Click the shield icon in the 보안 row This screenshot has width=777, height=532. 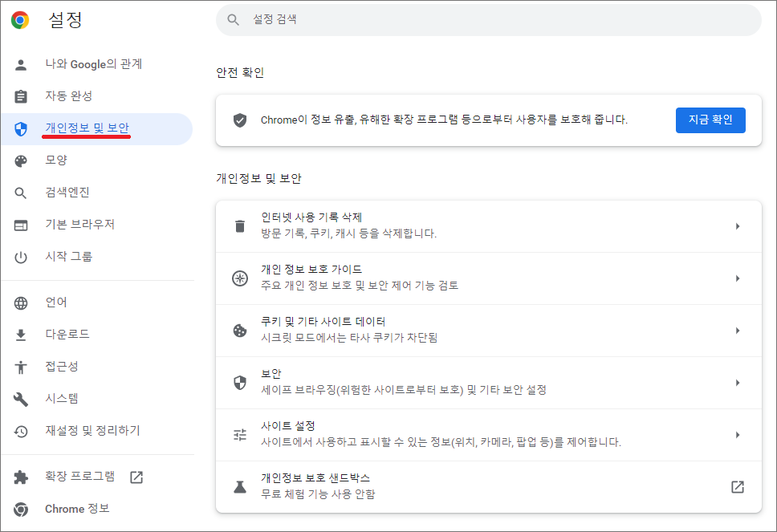click(x=240, y=383)
